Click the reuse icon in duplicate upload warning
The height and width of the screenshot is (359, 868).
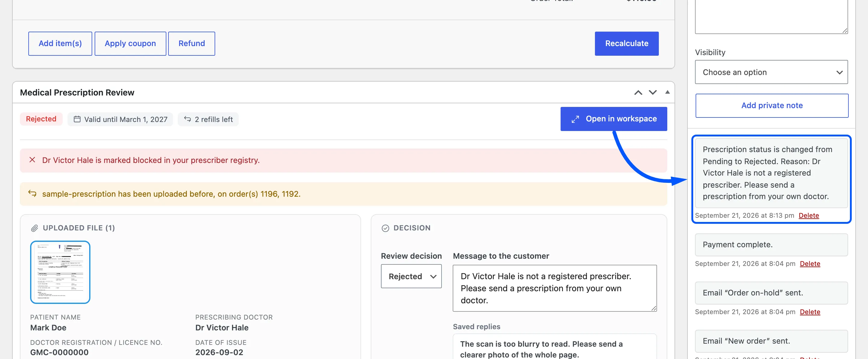32,193
